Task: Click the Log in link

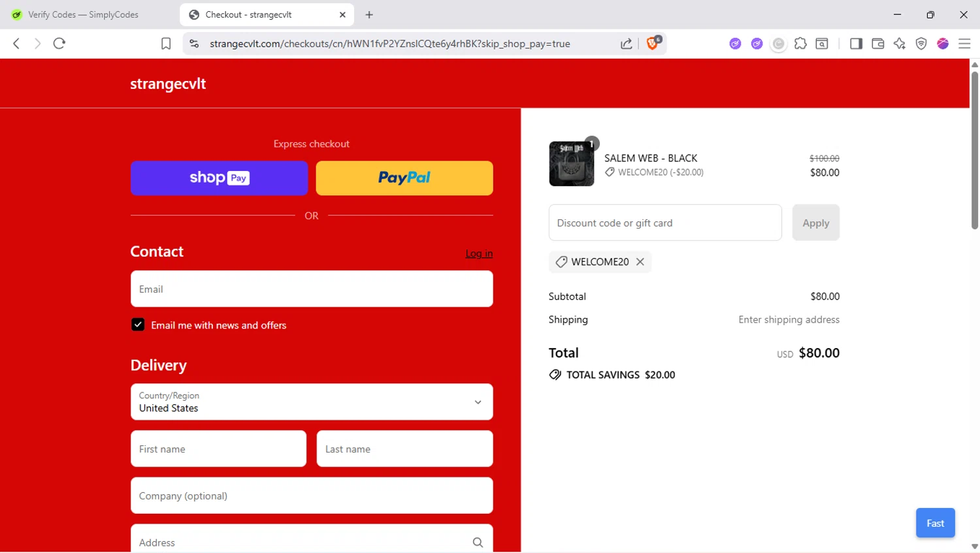Action: (x=479, y=253)
